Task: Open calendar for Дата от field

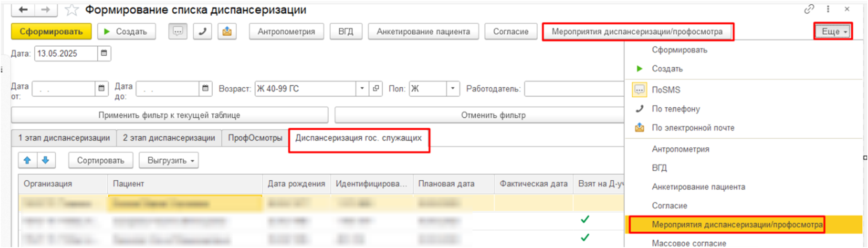Action: pyautogui.click(x=102, y=89)
